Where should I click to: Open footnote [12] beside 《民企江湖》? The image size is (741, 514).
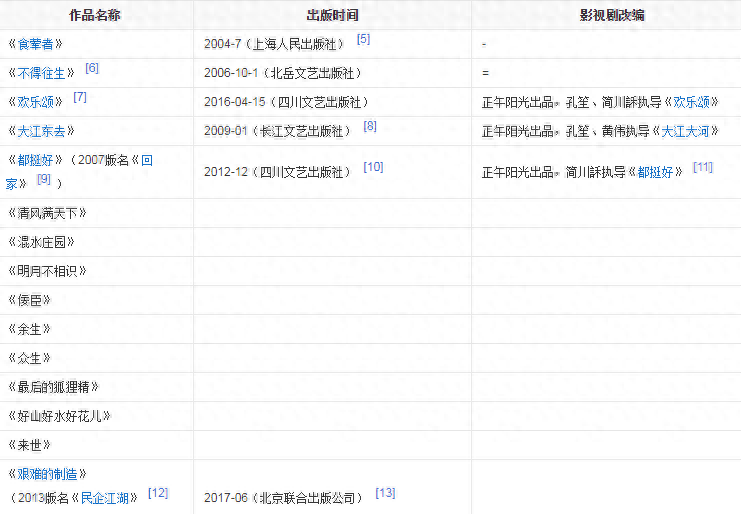[158, 493]
